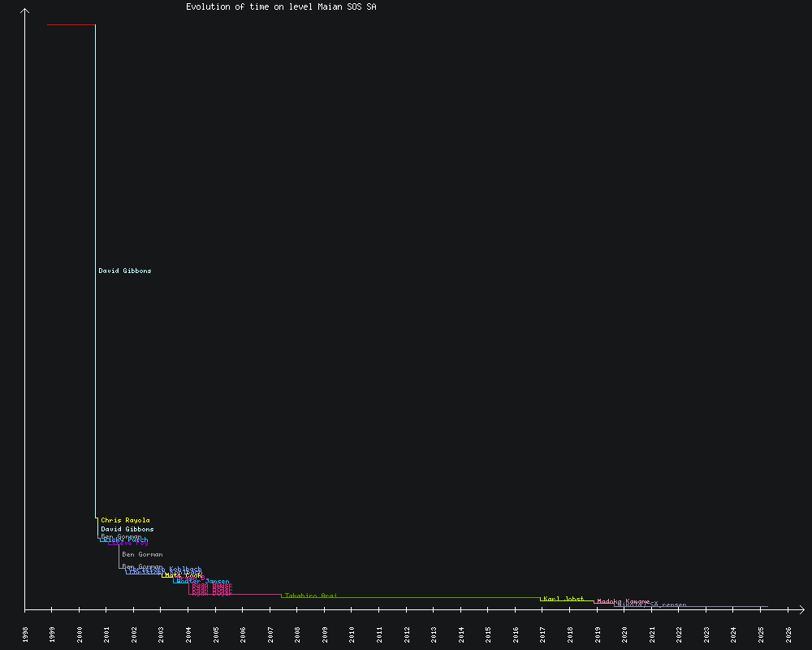The height and width of the screenshot is (650, 812).
Task: Select the 2012 x-axis year label
Action: tap(407, 634)
